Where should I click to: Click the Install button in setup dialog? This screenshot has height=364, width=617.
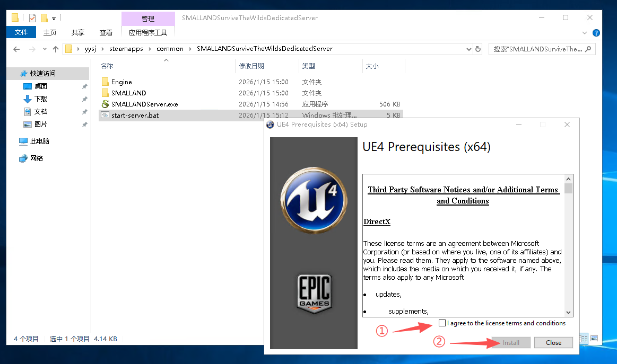(511, 342)
